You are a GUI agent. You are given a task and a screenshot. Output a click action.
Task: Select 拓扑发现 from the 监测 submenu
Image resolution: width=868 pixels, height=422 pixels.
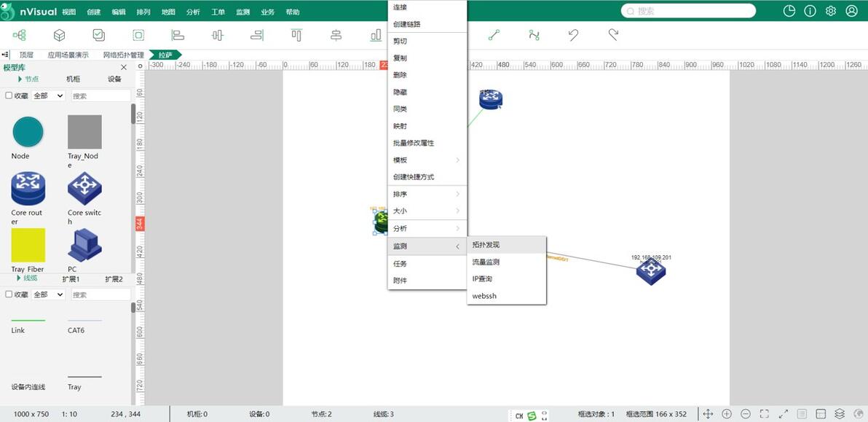[486, 245]
